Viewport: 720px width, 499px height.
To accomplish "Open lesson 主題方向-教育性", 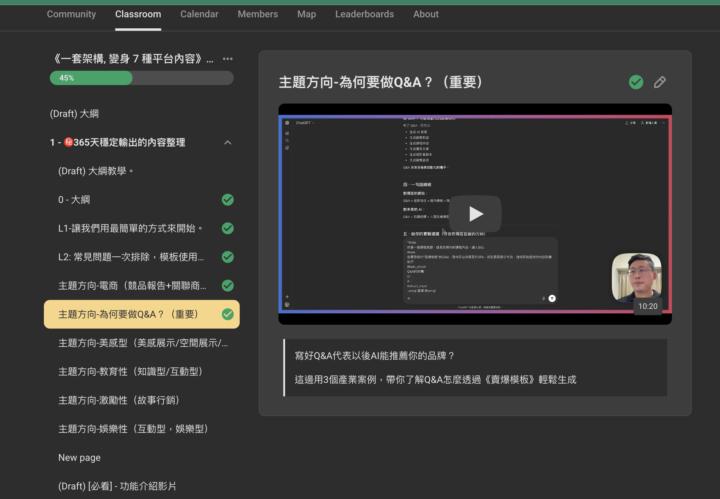I will (130, 371).
